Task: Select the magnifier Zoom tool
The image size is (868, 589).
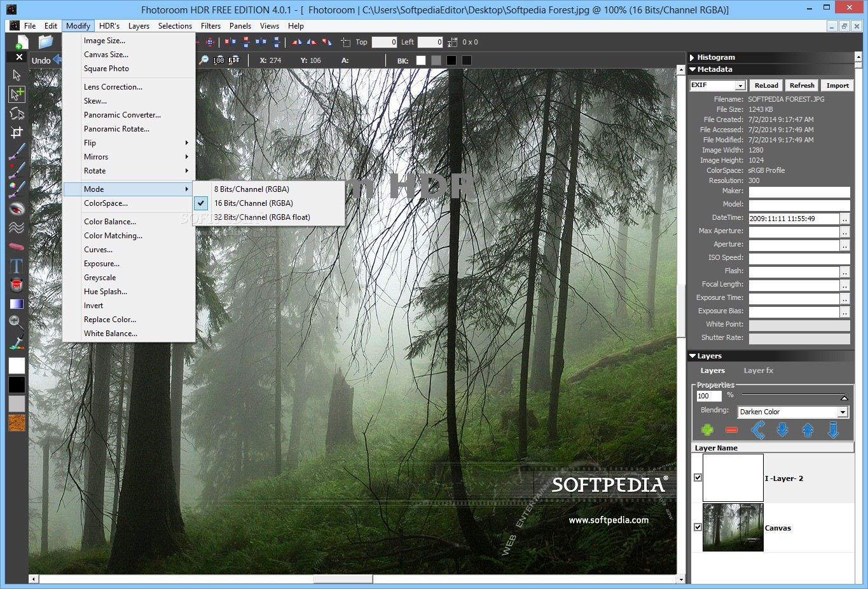Action: 17,323
